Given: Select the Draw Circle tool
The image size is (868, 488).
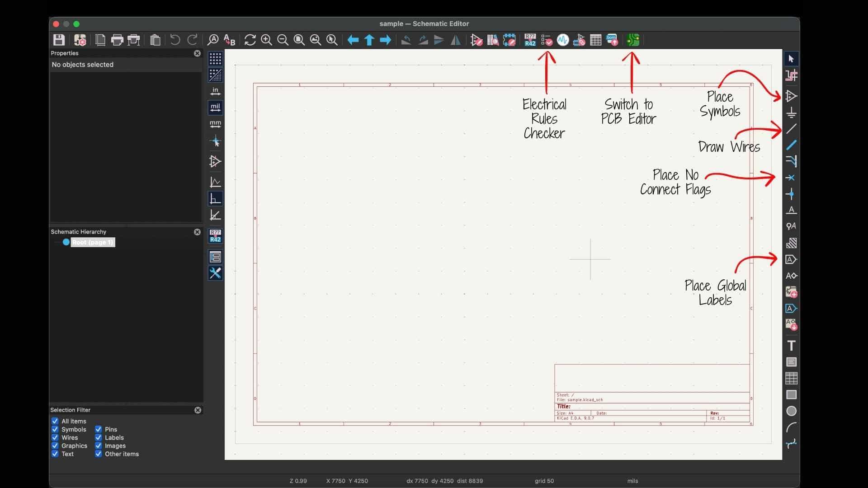Looking at the screenshot, I should tap(791, 411).
